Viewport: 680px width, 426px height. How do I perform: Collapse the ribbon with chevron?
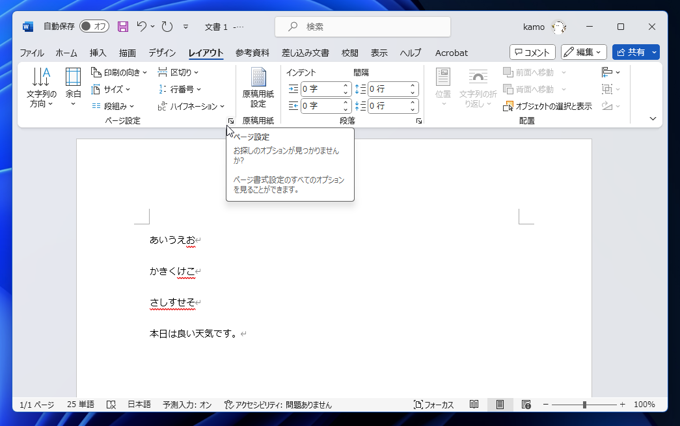[x=653, y=118]
